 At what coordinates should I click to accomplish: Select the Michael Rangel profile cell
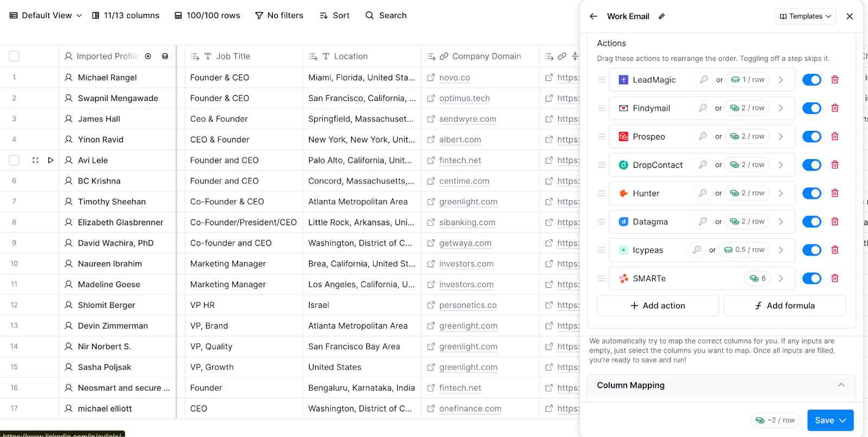(117, 78)
